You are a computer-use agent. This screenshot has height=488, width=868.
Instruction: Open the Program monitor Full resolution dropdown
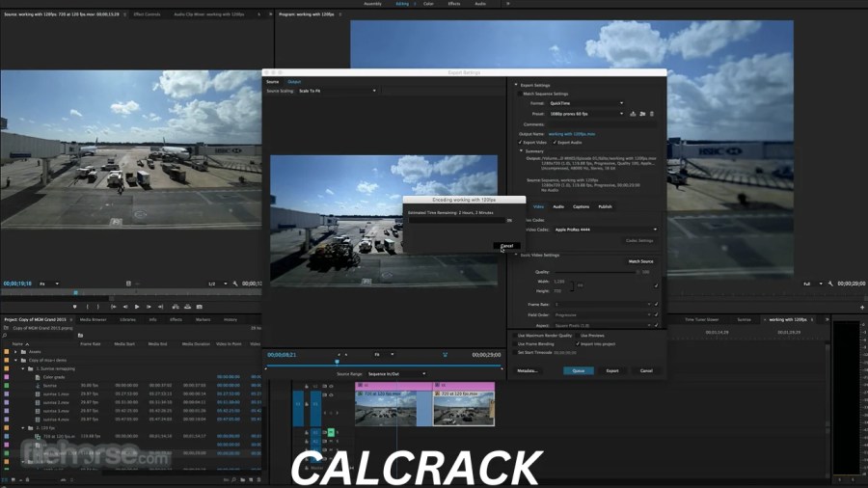[x=813, y=284]
